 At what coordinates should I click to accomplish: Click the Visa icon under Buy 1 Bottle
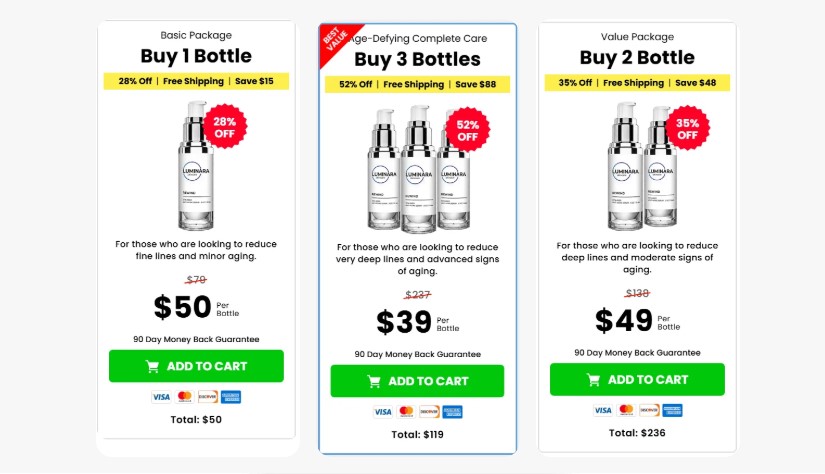coord(161,397)
